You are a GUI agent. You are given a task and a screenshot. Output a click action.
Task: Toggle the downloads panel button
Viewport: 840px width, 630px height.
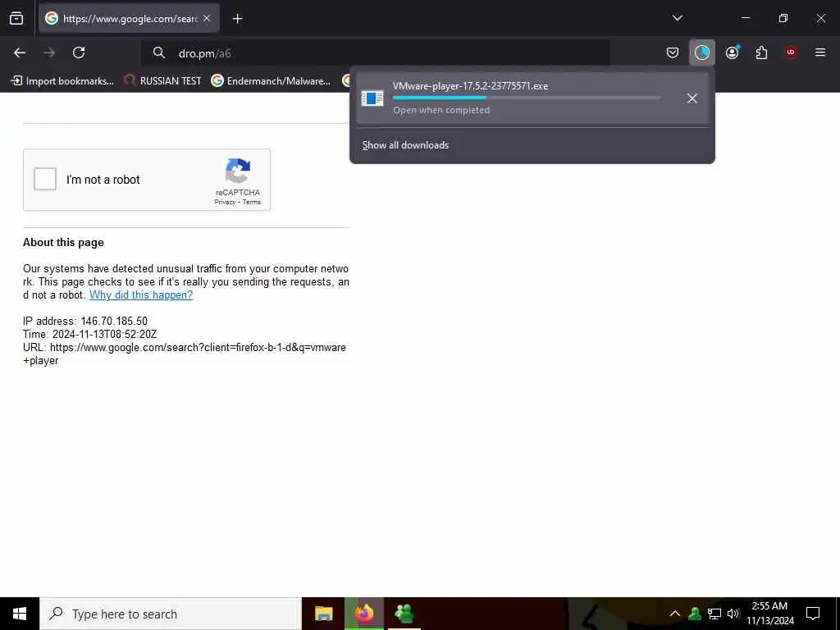click(x=702, y=52)
